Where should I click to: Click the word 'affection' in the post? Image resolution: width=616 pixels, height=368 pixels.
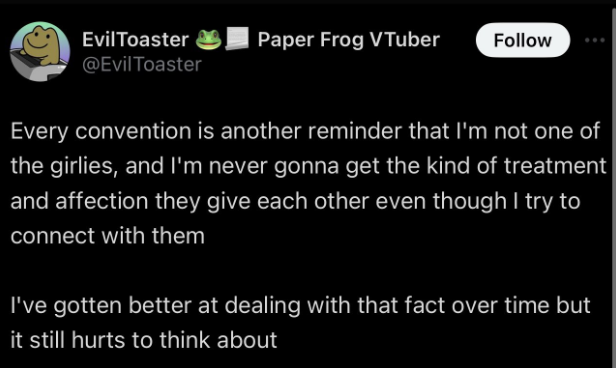click(x=102, y=201)
